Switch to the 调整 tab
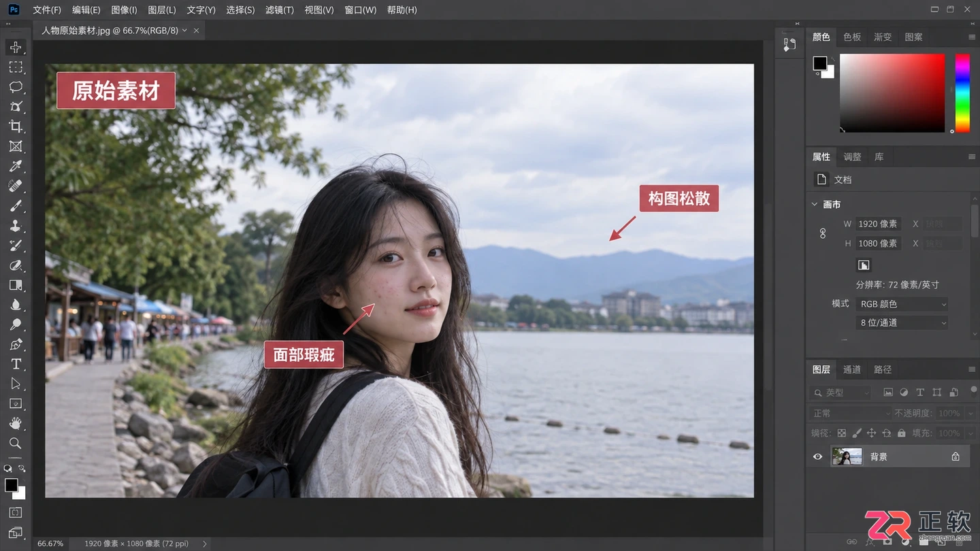Screen dimensions: 980x551 click(852, 156)
